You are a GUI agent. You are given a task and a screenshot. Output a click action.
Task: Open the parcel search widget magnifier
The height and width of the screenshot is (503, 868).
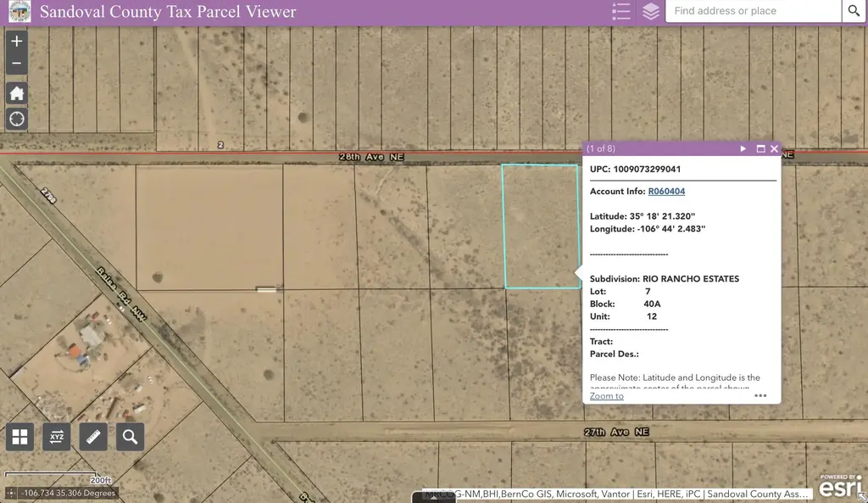[130, 437]
